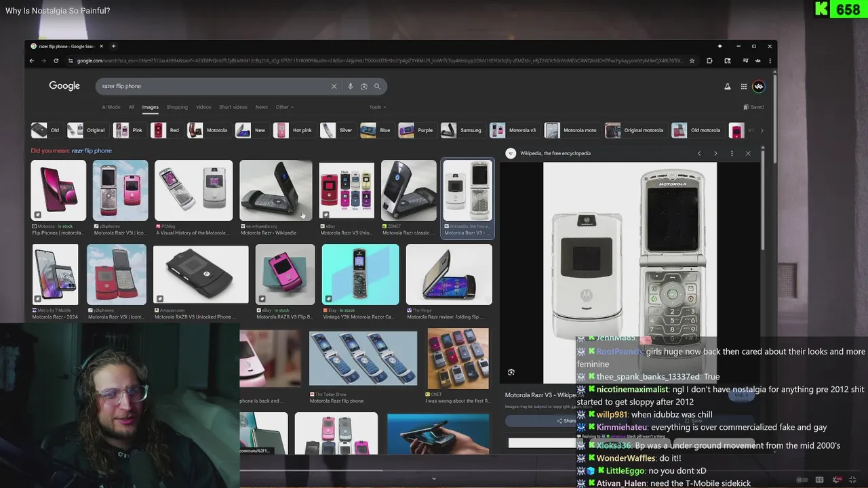Open the ZDNET Motorola Razr classic thumbnail

pos(409,190)
